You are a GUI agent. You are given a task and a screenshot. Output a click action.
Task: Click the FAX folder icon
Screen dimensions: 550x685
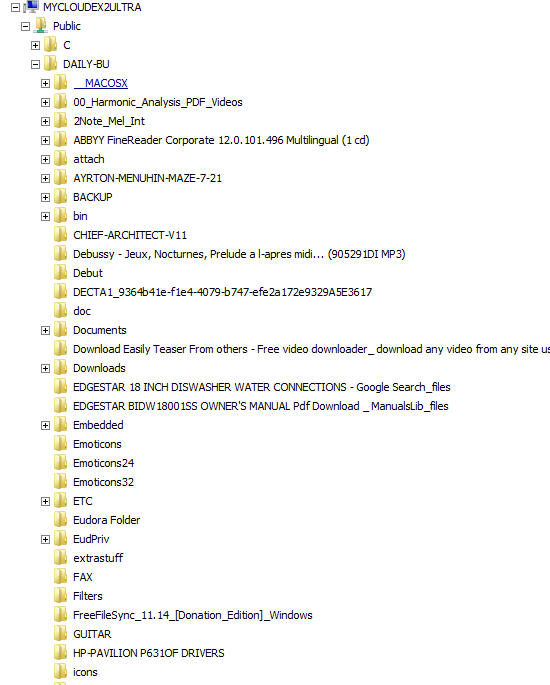[x=60, y=577]
